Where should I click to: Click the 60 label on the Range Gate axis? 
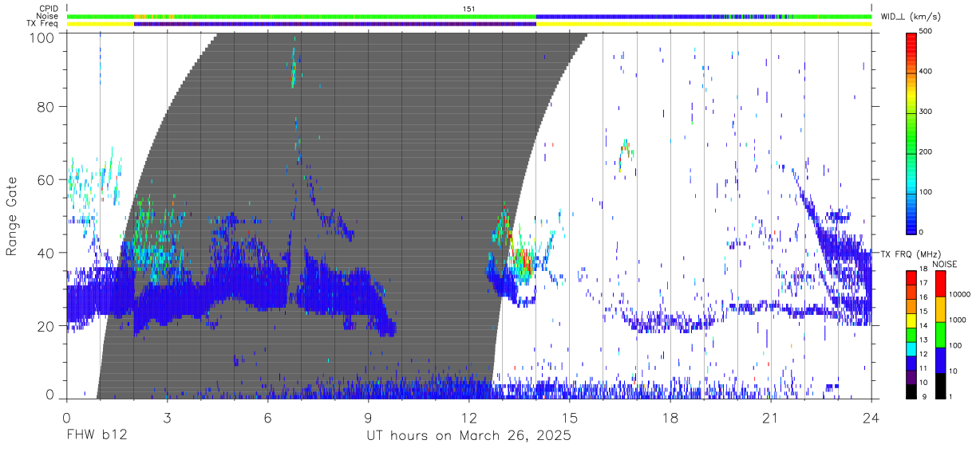47,179
